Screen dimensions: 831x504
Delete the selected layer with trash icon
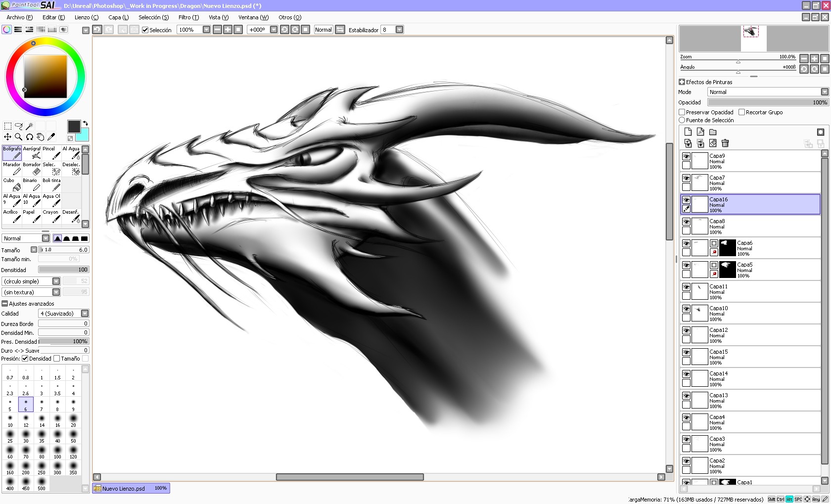pos(725,143)
